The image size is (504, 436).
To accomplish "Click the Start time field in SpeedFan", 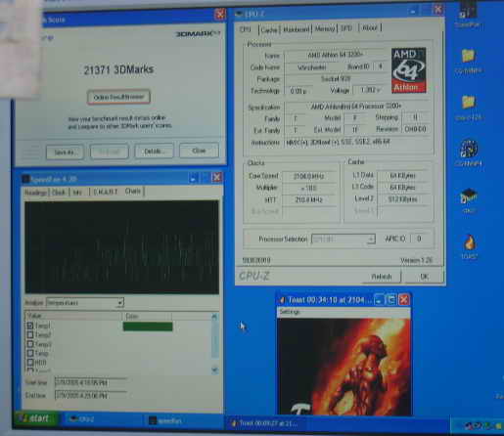I will (90, 382).
